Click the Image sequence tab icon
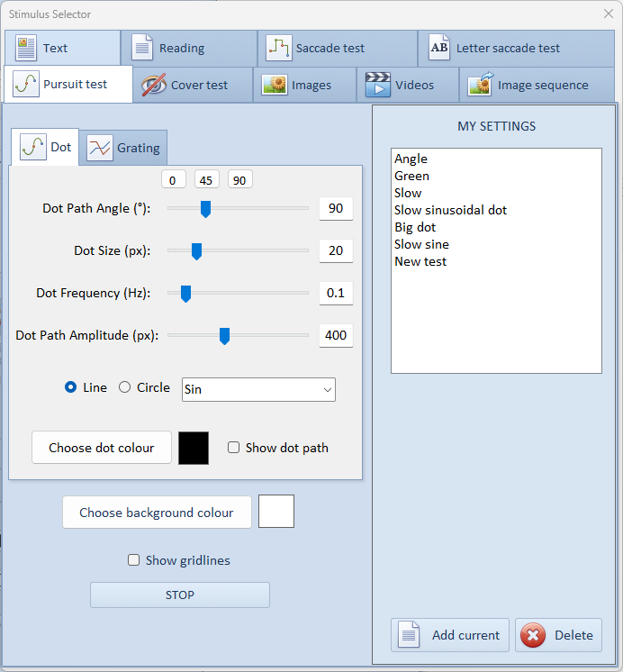This screenshot has width=623, height=672. pos(480,85)
